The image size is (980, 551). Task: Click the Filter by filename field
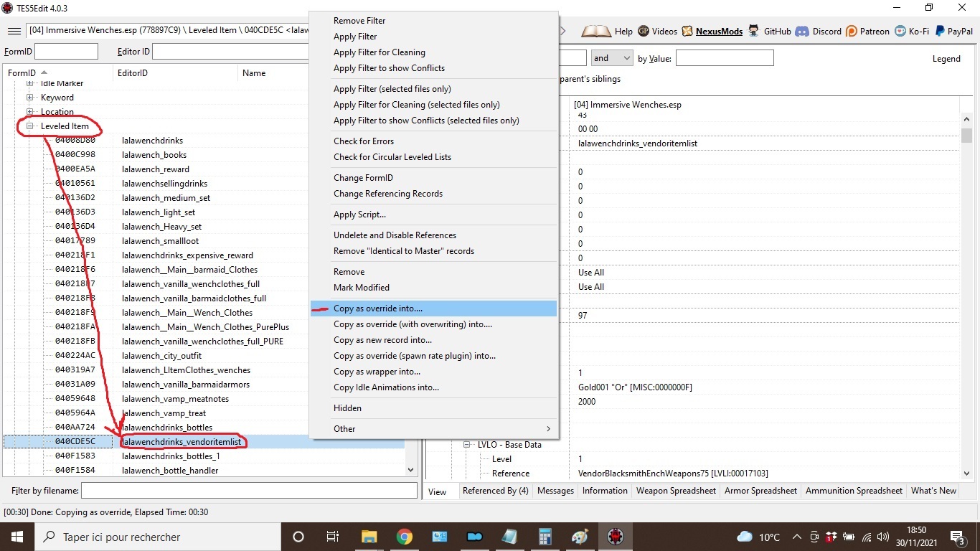[x=249, y=491]
